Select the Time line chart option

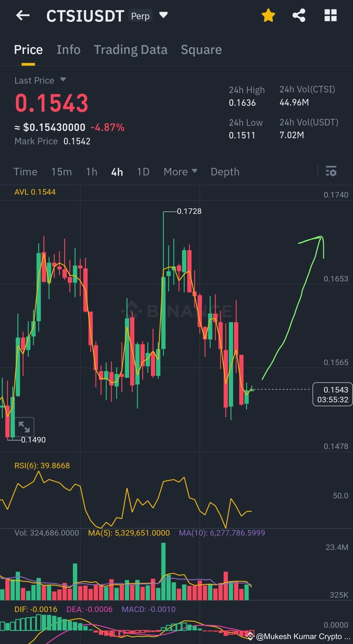click(25, 172)
